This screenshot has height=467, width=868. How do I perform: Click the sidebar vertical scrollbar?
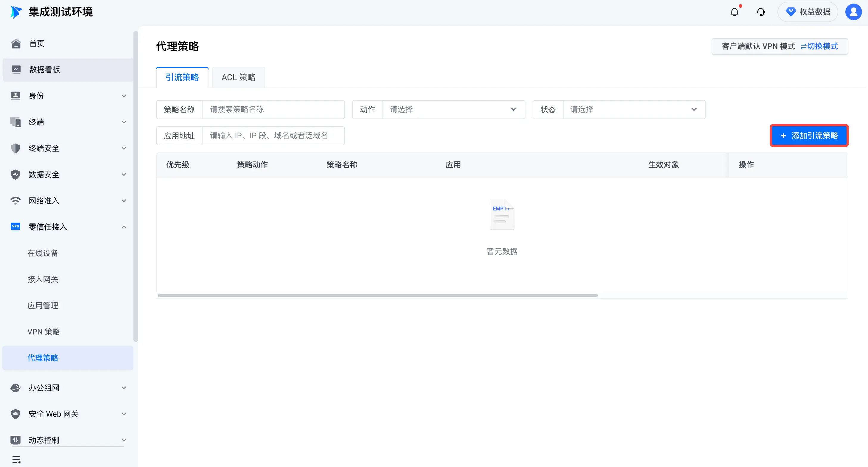click(x=136, y=187)
